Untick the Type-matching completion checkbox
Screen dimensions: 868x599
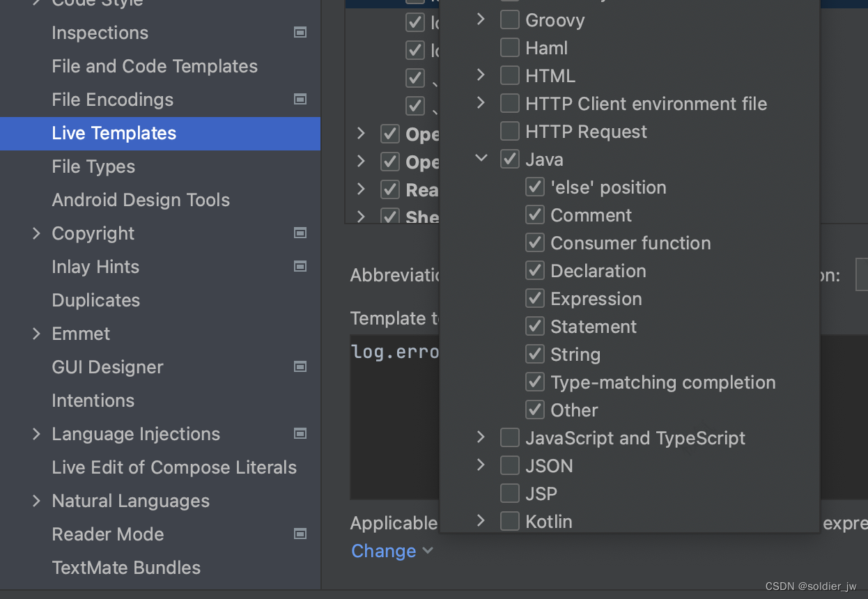535,382
